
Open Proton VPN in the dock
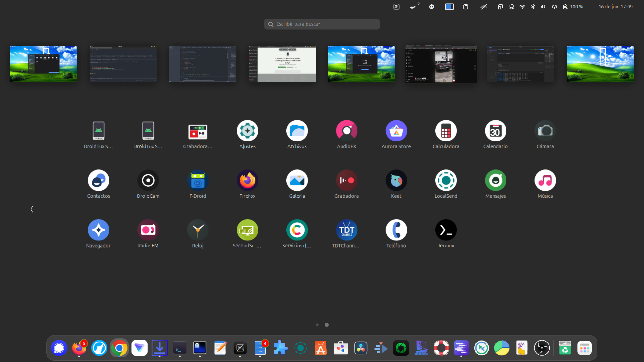pyautogui.click(x=140, y=348)
